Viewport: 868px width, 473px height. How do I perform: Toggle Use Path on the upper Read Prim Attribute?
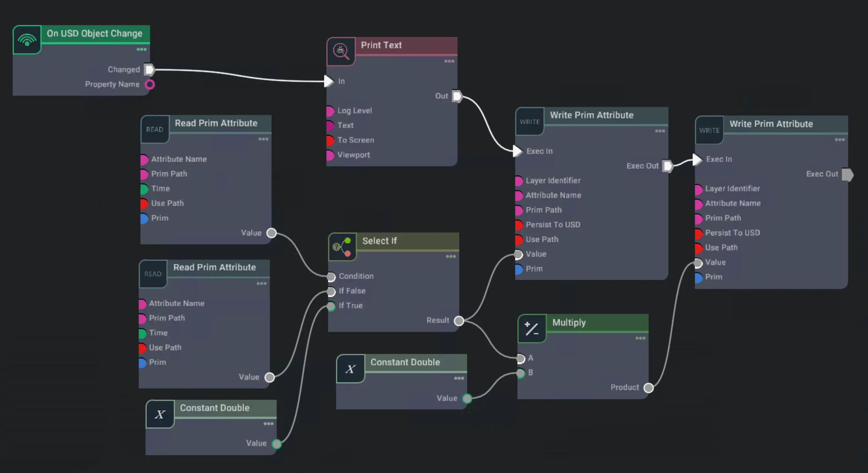[x=144, y=204]
